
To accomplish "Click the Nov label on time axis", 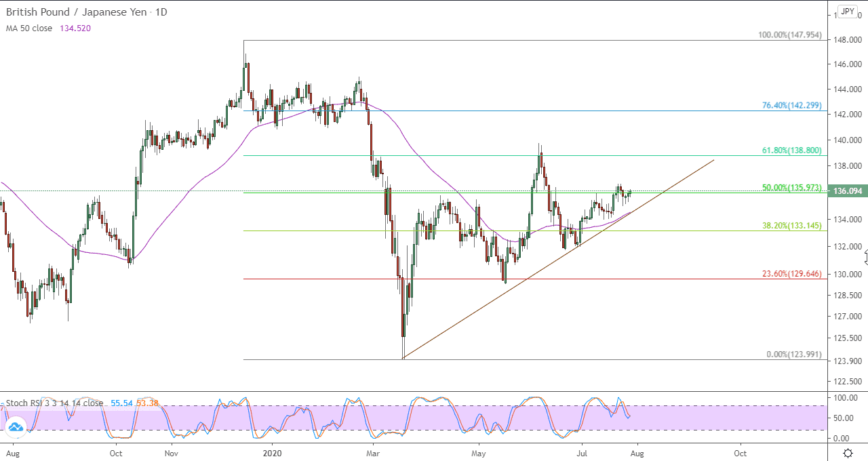I will (x=172, y=452).
